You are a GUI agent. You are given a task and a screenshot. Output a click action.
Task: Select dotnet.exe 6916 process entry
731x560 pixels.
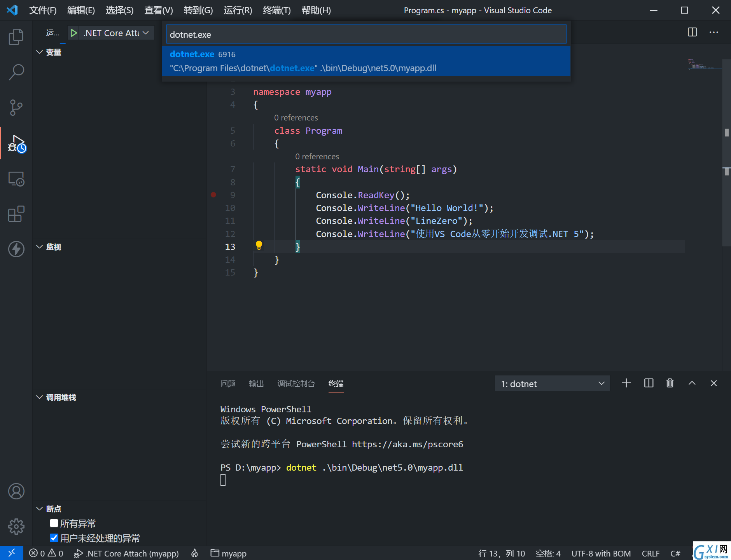366,61
